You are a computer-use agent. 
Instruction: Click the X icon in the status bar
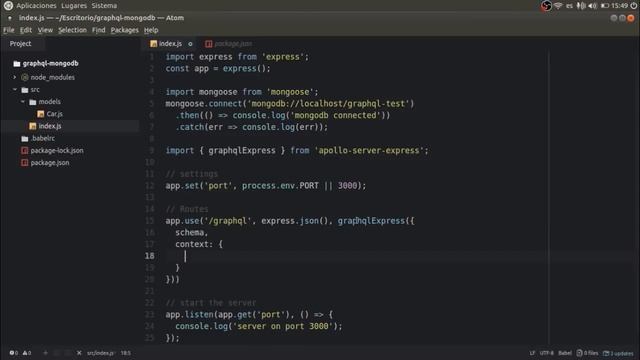tap(79, 353)
